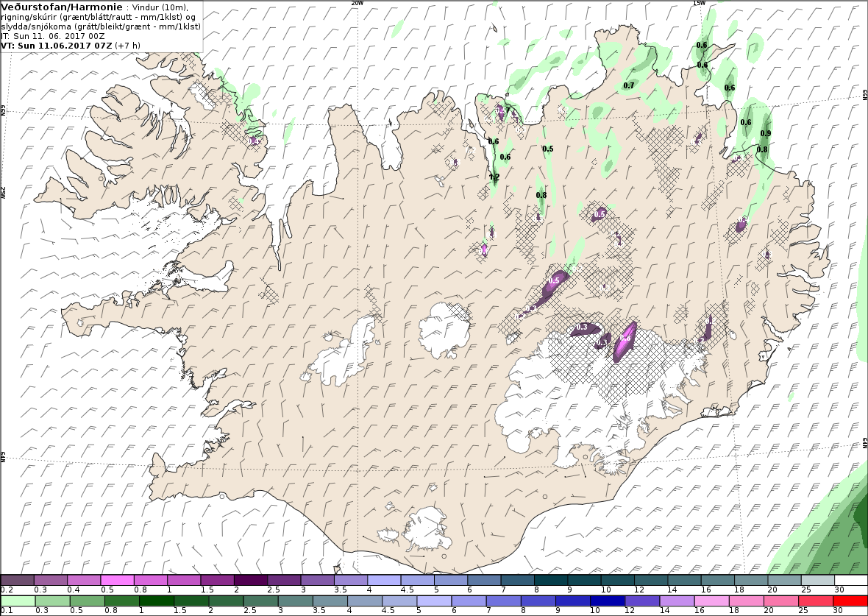Pick the pale grey 25 swatch, upper legend

point(818,581)
